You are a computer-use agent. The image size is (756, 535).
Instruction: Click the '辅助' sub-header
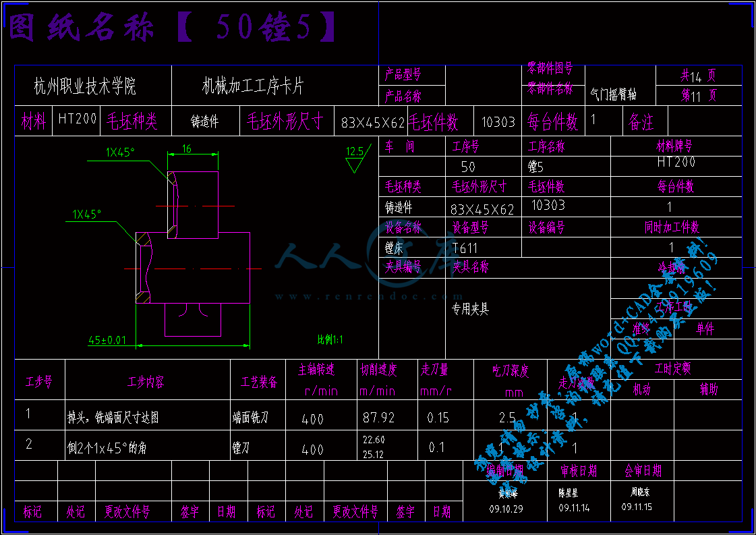[709, 389]
